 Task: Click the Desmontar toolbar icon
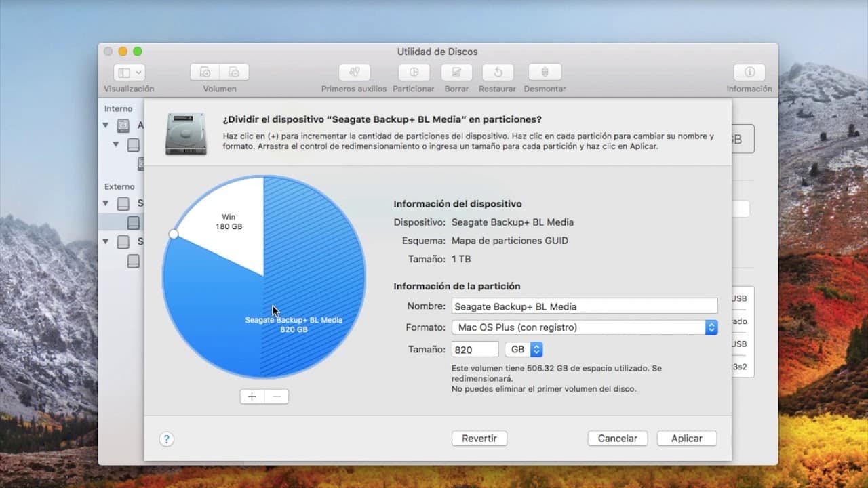click(x=545, y=72)
